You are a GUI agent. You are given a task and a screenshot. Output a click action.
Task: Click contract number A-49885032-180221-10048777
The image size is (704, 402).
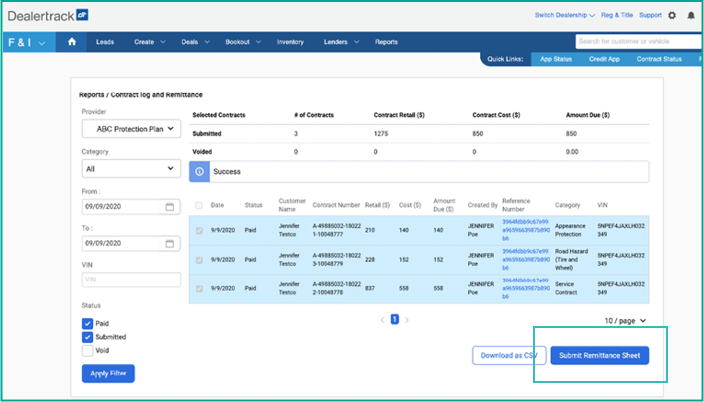[336, 230]
